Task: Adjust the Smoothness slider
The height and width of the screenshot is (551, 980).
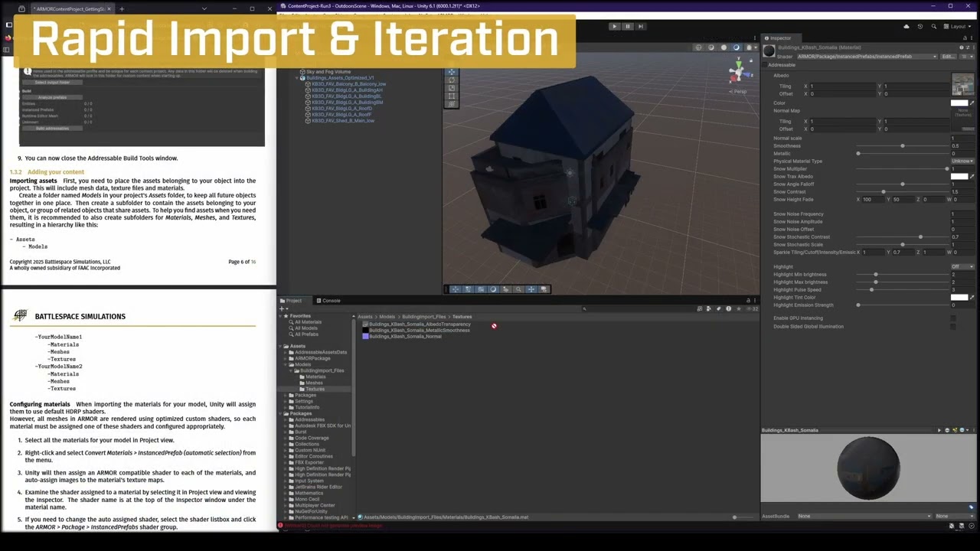Action: click(902, 145)
